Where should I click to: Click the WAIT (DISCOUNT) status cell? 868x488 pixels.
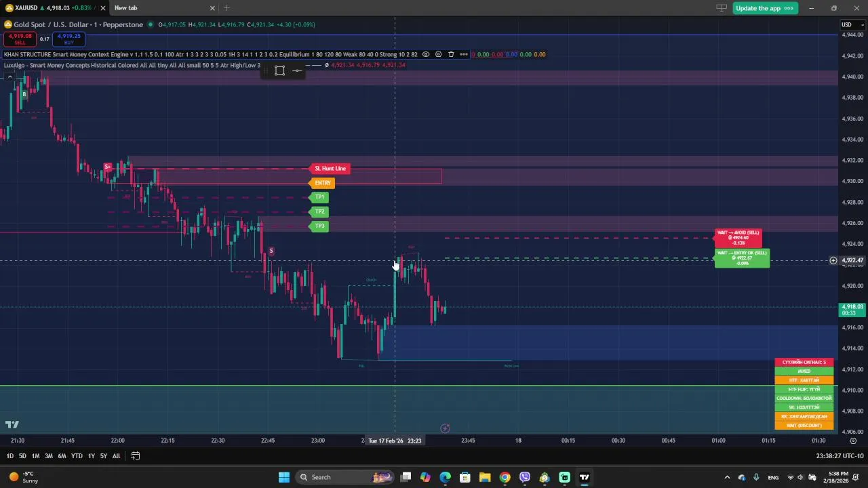[x=804, y=426]
